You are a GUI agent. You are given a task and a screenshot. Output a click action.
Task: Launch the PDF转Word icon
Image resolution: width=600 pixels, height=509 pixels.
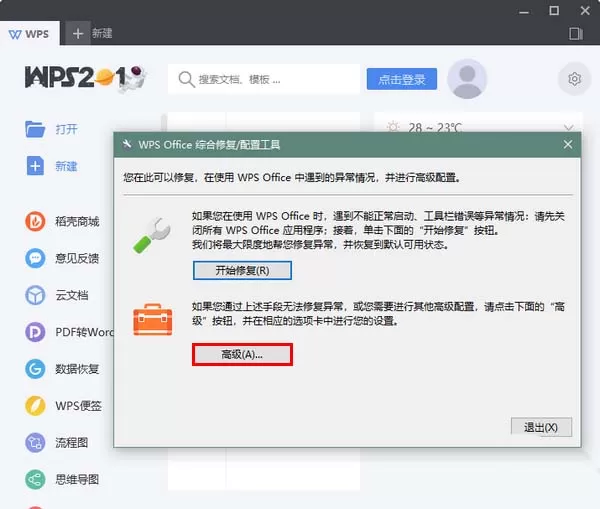[35, 332]
